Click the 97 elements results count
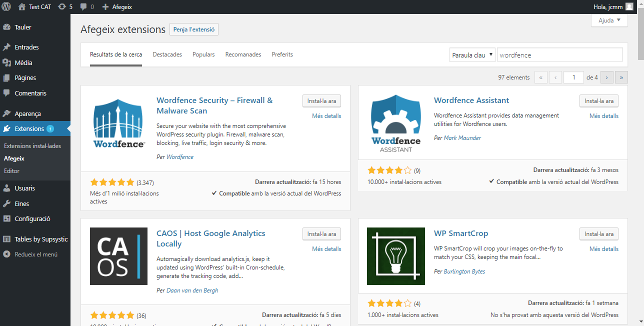This screenshot has width=644, height=326. (x=513, y=77)
